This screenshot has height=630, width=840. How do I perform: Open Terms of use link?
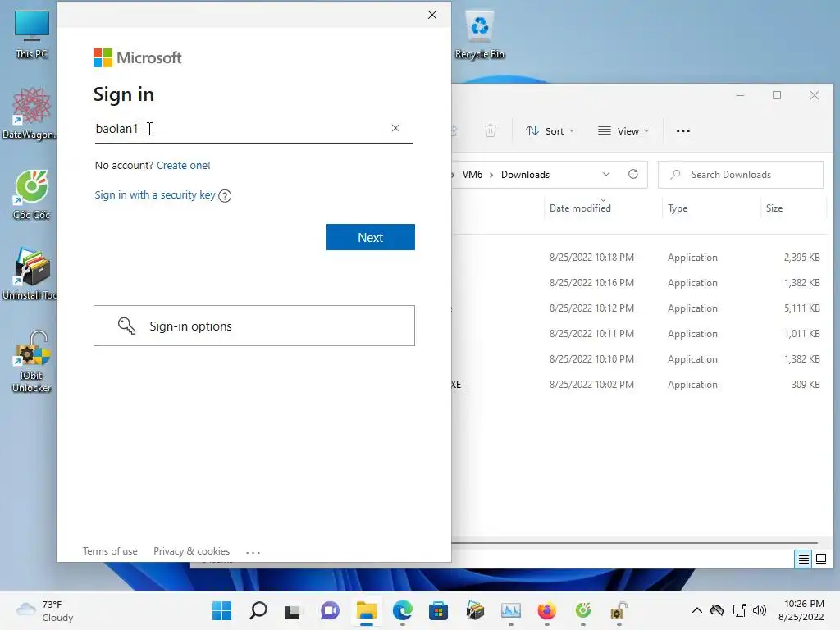110,550
